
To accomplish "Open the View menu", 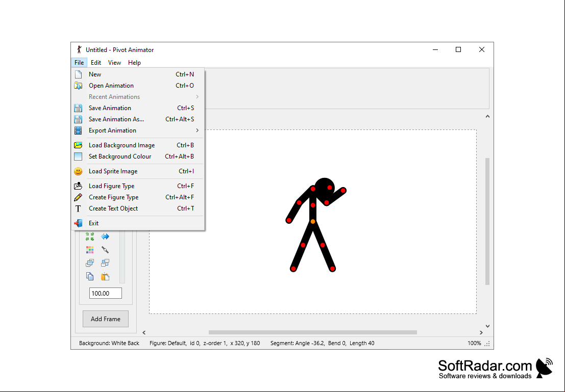I will coord(115,63).
